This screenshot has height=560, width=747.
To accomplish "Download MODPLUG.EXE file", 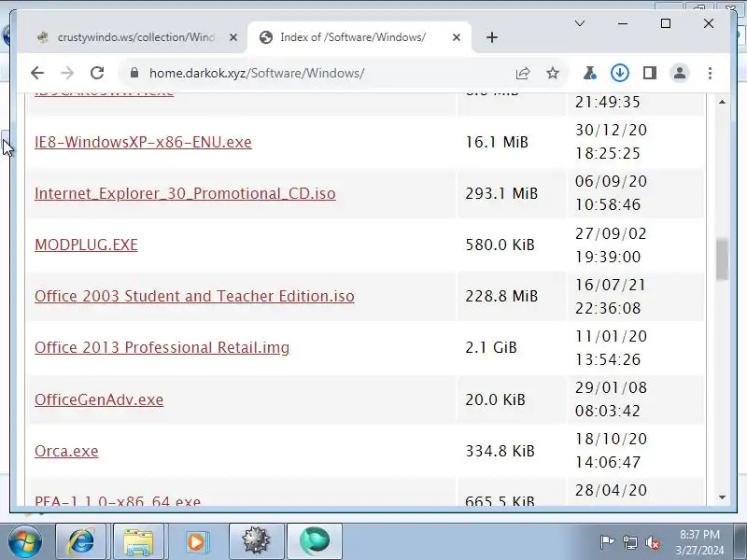I will click(86, 245).
